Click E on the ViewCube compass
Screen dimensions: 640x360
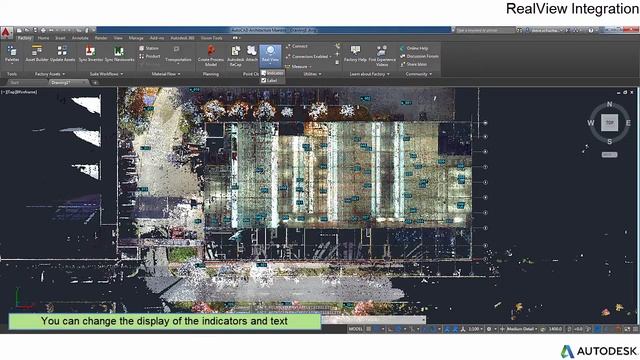[x=628, y=123]
